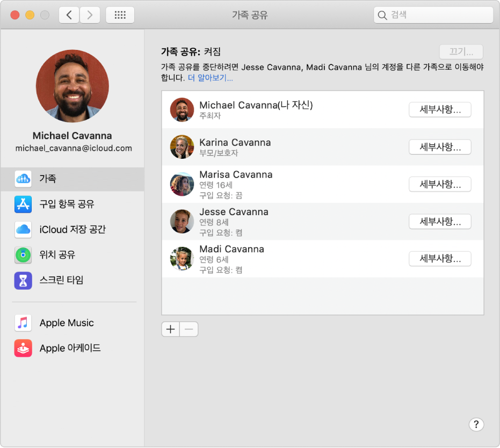Image resolution: width=500 pixels, height=448 pixels.
Task: Open 세부사항 for Jesse Cavanna
Action: pos(440,222)
